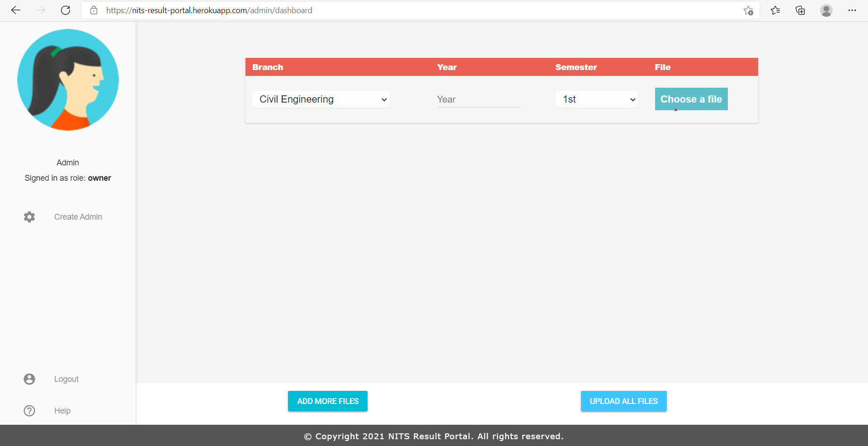Expand the Semester dropdown showing 1st
The width and height of the screenshot is (868, 446).
coord(596,99)
